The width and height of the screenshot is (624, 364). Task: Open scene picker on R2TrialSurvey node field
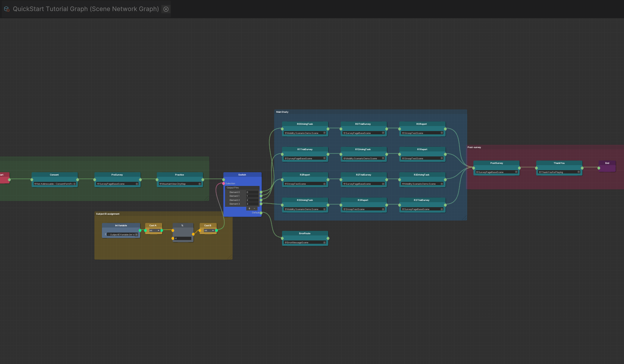[x=383, y=184]
